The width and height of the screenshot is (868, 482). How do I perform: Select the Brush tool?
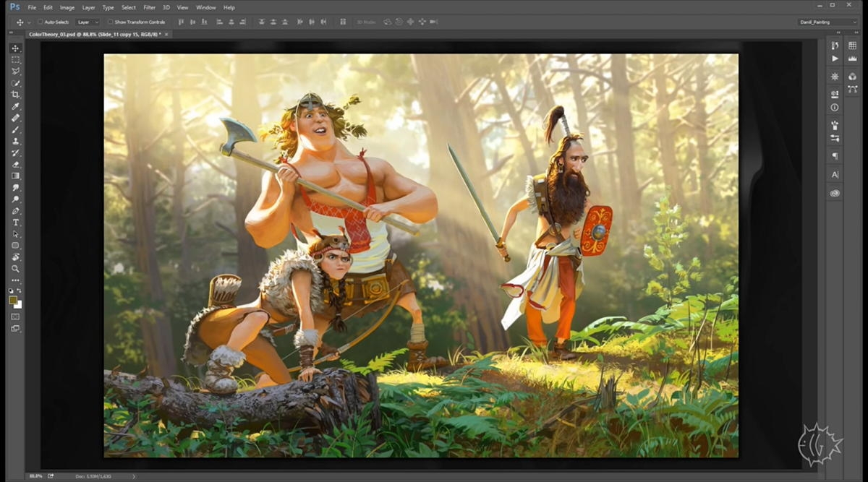[x=15, y=129]
